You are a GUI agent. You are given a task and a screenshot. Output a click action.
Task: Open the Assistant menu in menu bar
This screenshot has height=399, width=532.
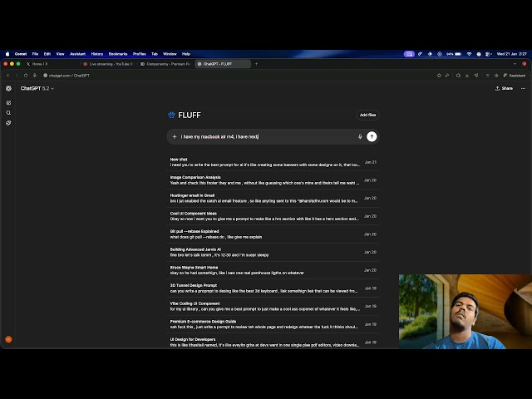coord(77,54)
